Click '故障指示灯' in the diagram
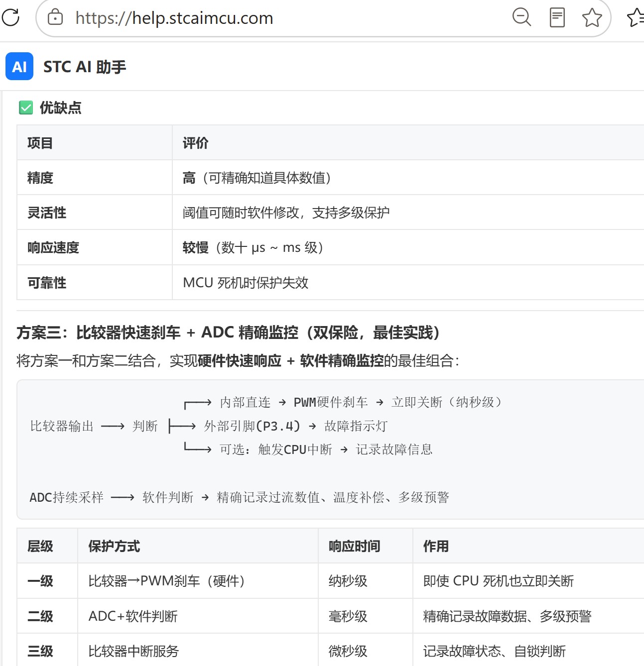The width and height of the screenshot is (644, 666). click(356, 426)
